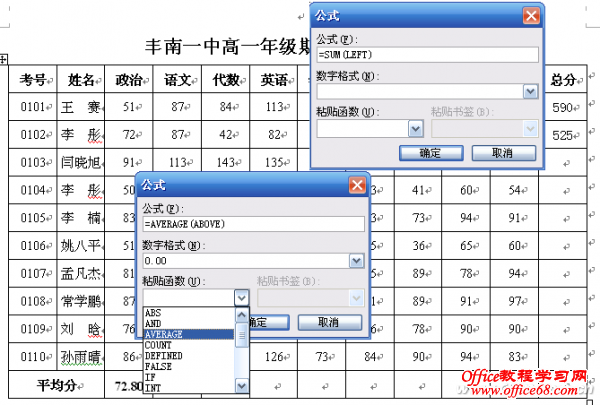The width and height of the screenshot is (600, 405).
Task: Click 取消 in the AVERAGE dialog
Action: 329,322
